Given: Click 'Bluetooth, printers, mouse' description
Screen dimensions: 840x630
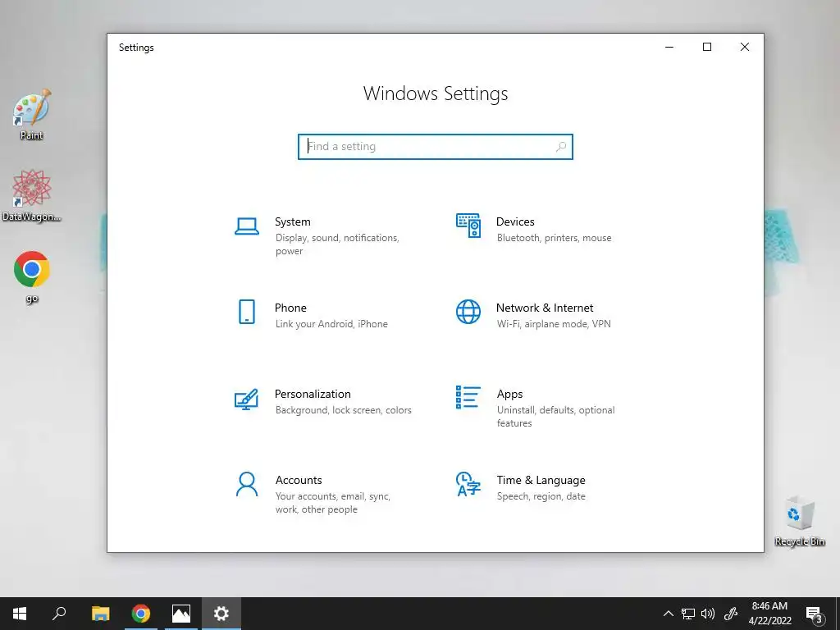Looking at the screenshot, I should tap(554, 238).
